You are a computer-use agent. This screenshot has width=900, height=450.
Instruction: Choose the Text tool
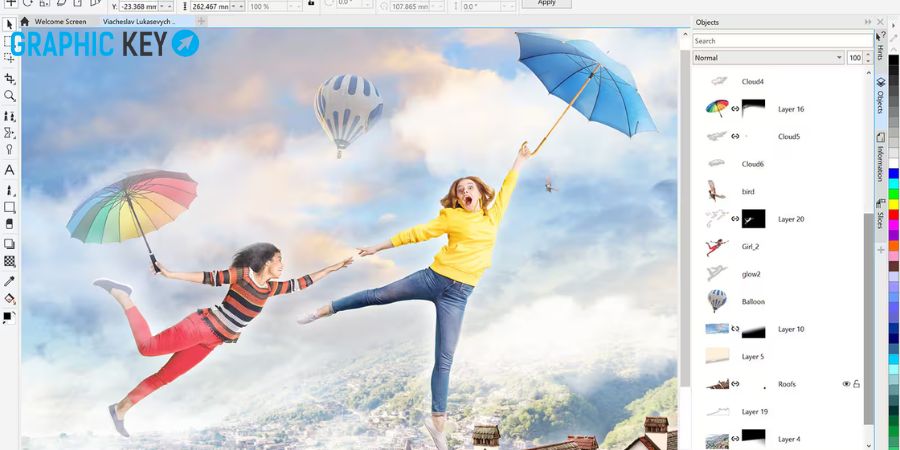click(9, 170)
